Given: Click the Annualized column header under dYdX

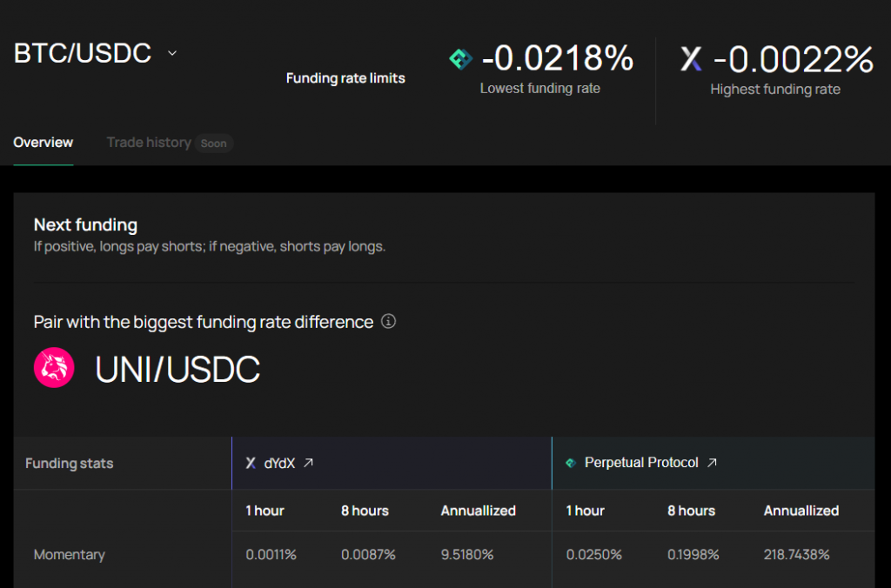Looking at the screenshot, I should 478,511.
